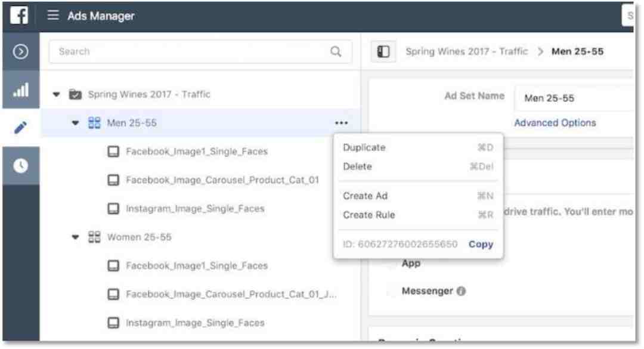Click ad icon for Facebook_Image_Carousel_Product_Cat_01_J... under Women
Screen dimensions: 644x349
(x=113, y=294)
